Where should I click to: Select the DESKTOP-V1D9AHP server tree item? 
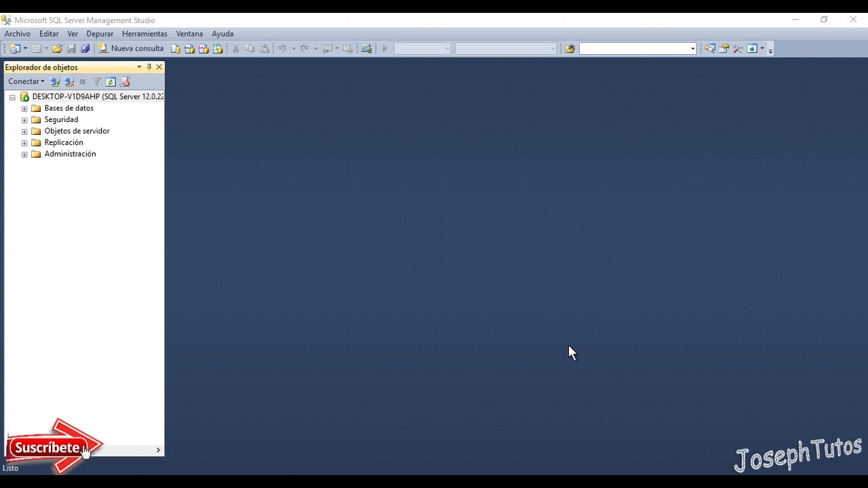click(x=98, y=97)
